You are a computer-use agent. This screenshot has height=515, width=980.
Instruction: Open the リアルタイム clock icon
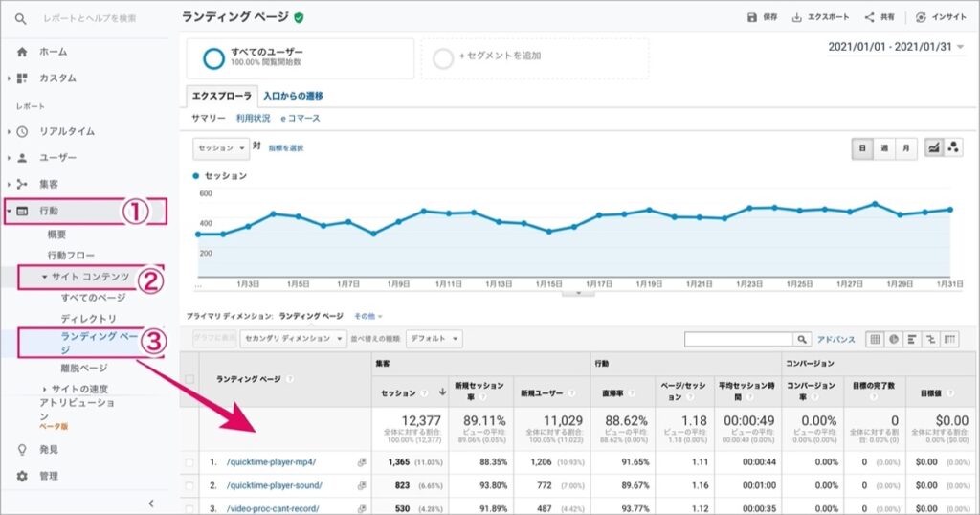coord(23,131)
